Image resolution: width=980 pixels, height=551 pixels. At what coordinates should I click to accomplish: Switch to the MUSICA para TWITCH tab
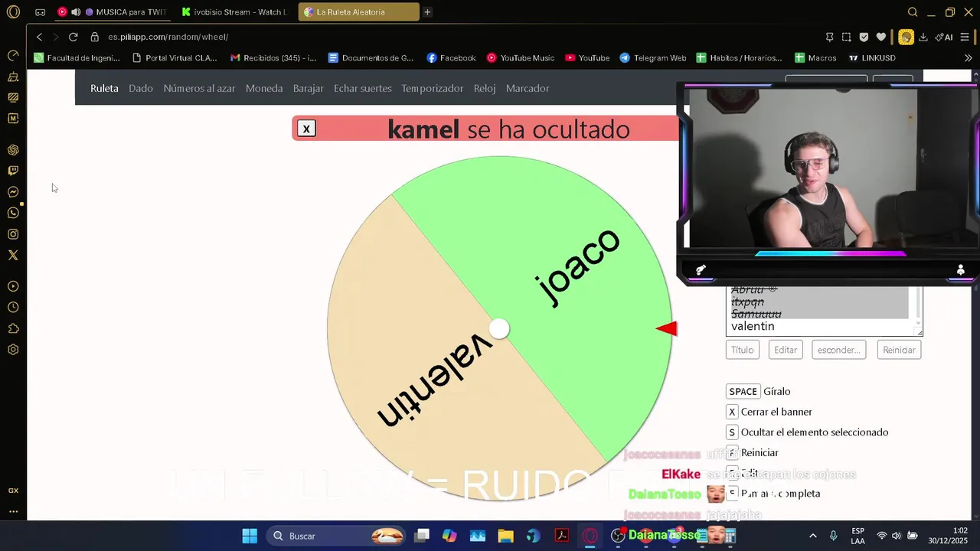pos(115,12)
